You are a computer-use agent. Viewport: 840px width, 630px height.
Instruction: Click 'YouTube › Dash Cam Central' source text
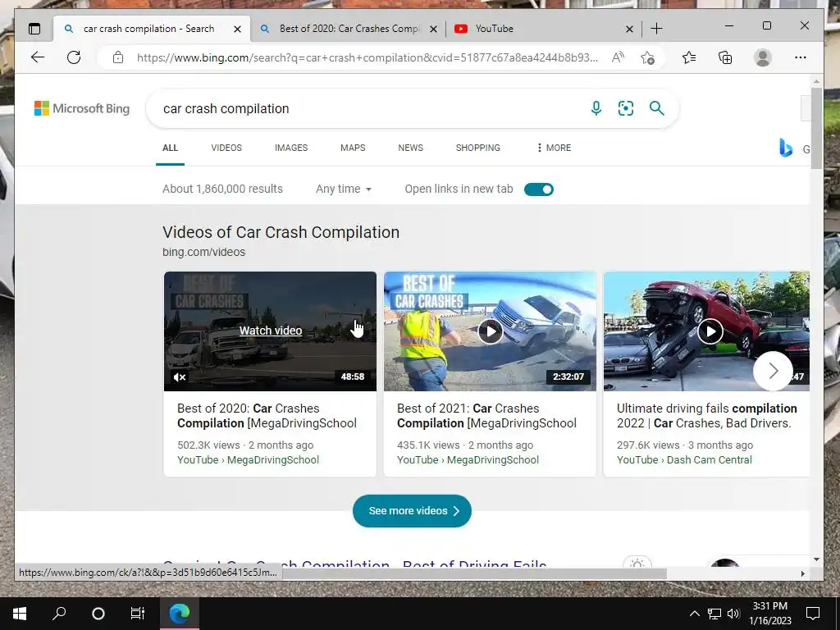(x=684, y=460)
